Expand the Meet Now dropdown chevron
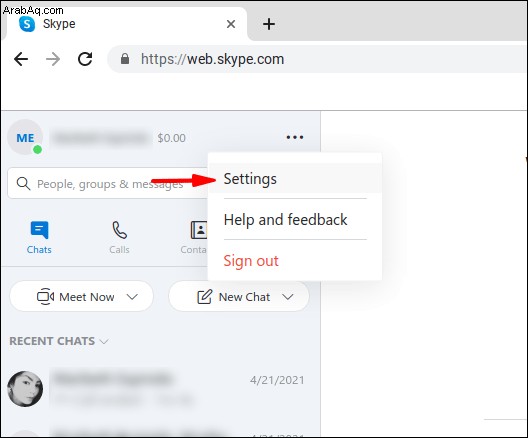The width and height of the screenshot is (528, 438). coord(132,297)
